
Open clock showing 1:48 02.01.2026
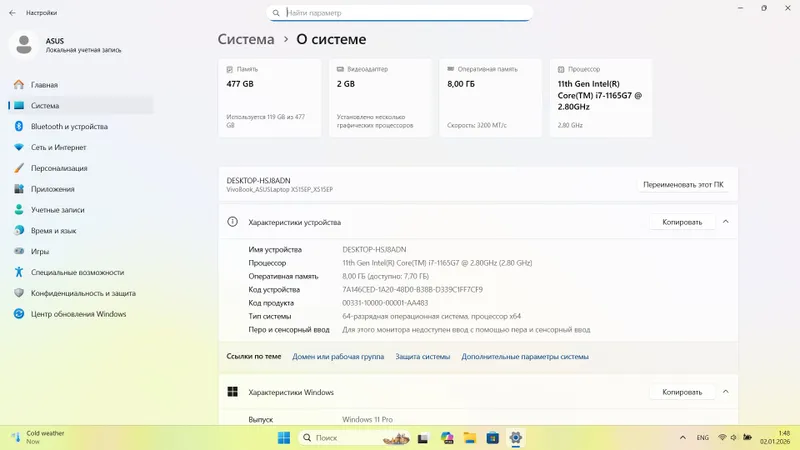(x=775, y=437)
